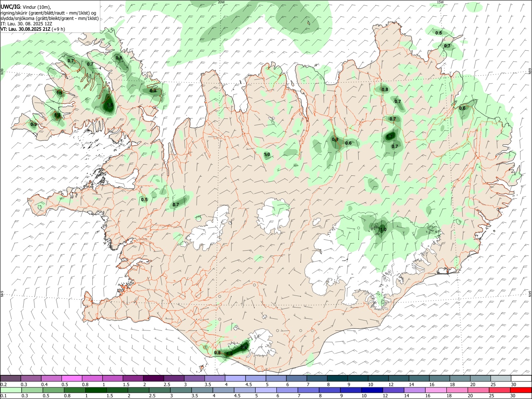Click the '20W' longitude label

coord(221,2)
